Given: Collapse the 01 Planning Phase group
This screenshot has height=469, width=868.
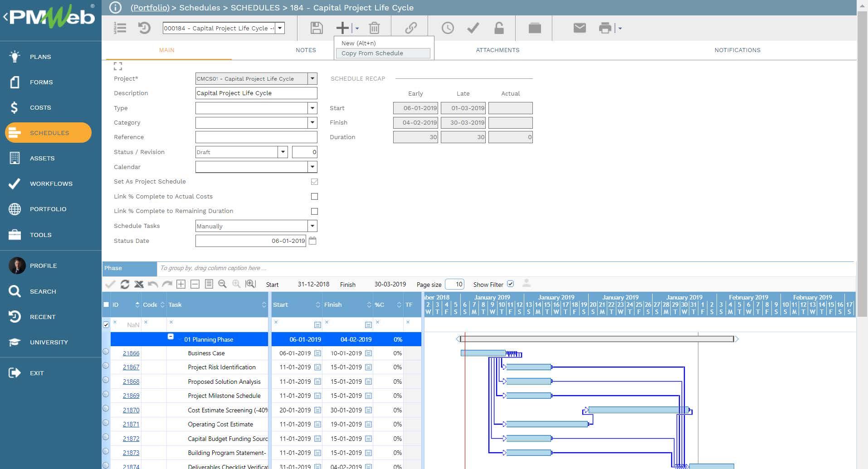Looking at the screenshot, I should (x=171, y=337).
